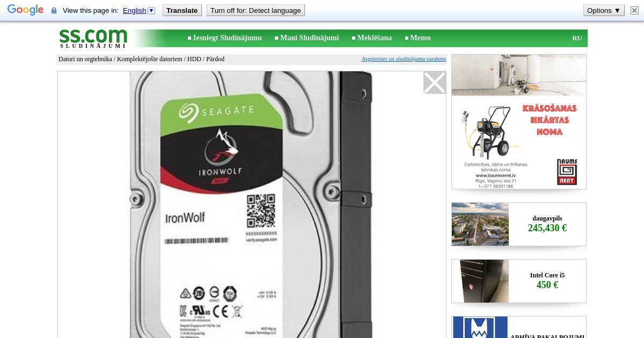Open the Options dropdown menu
Screen dimensions: 644x338
[604, 10]
